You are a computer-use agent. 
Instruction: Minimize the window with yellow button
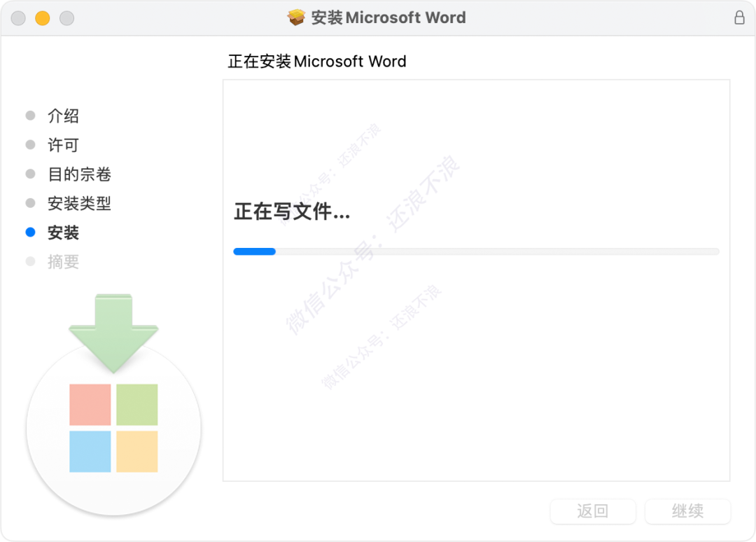(43, 18)
